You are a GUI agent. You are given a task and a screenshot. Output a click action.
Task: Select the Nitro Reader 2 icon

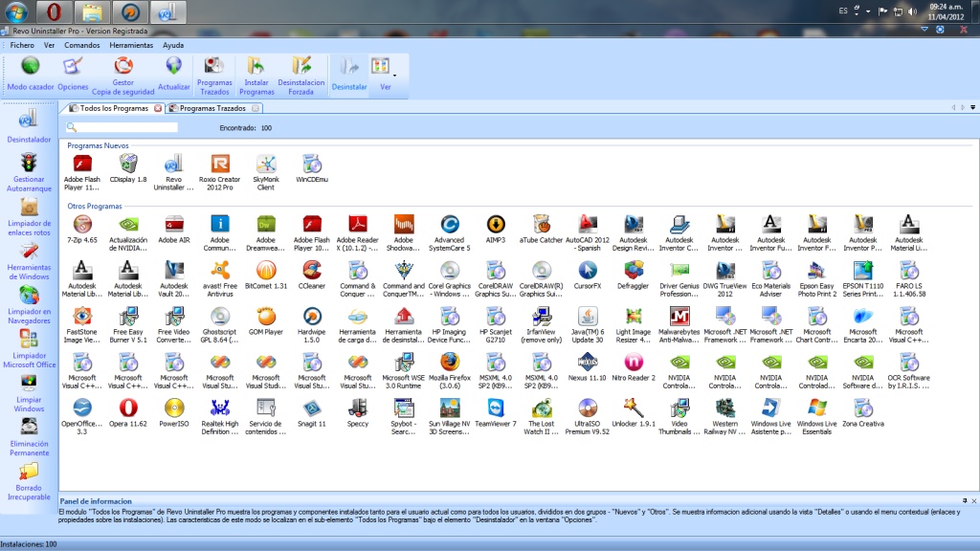(634, 366)
